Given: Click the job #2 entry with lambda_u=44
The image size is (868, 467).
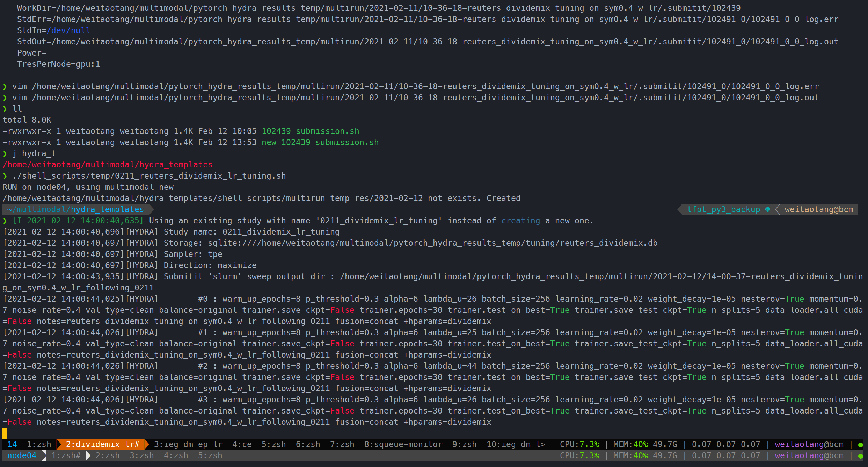Looking at the screenshot, I should 433,377.
